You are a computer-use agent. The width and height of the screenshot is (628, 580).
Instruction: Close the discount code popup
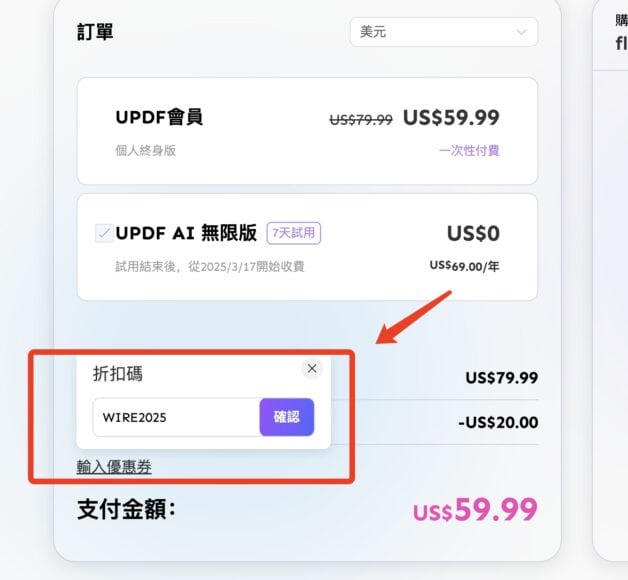[x=312, y=369]
